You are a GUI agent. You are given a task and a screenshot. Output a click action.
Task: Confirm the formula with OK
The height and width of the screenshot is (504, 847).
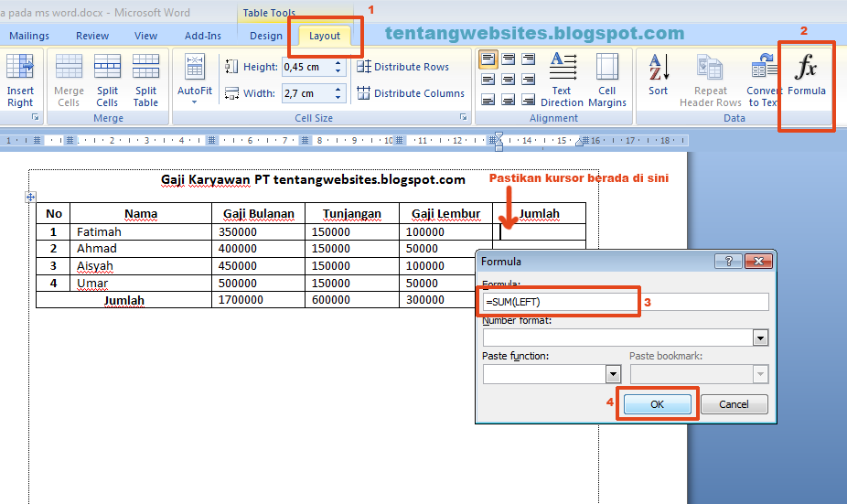(658, 404)
